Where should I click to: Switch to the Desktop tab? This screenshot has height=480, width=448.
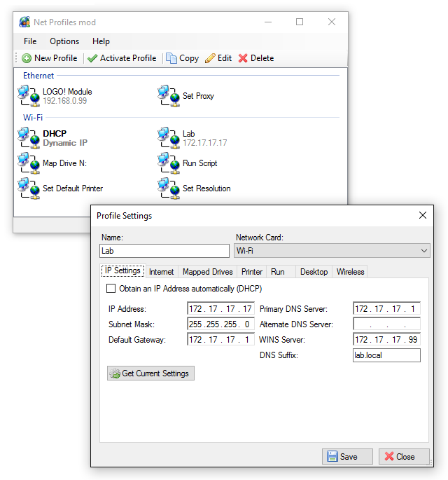tap(314, 272)
